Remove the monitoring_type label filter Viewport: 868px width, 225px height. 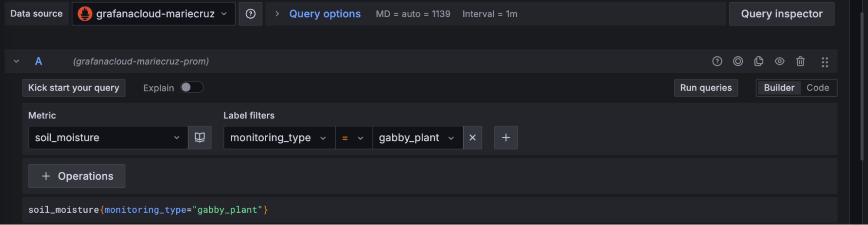click(472, 137)
